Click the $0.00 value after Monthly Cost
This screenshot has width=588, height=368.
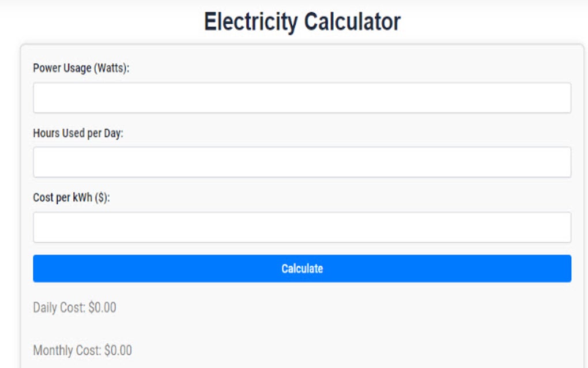119,350
